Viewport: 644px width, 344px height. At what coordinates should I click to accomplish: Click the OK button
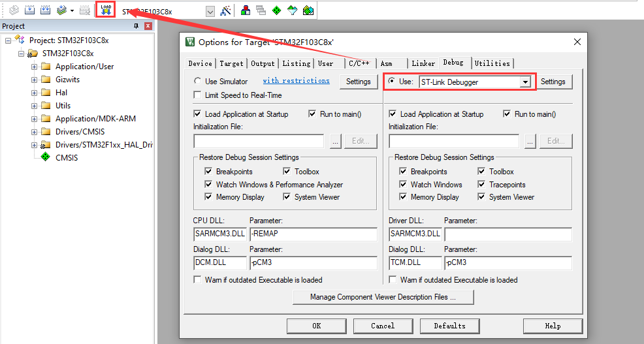317,326
